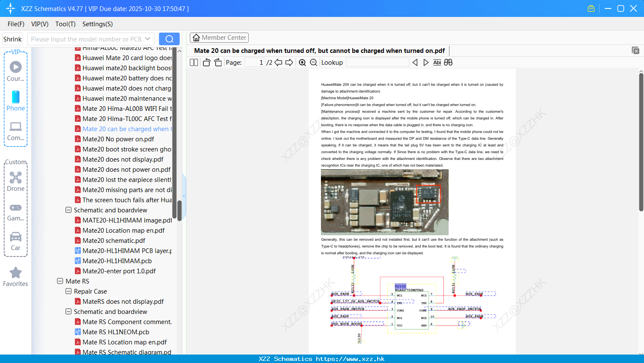
Task: Open the Car category
Action: click(16, 241)
